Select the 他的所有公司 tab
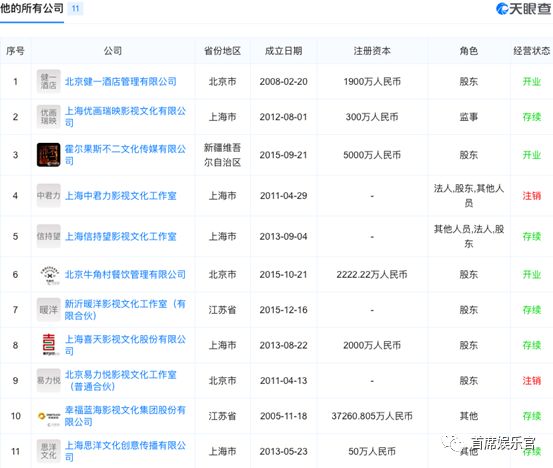The height and width of the screenshot is (468, 553). pyautogui.click(x=32, y=8)
